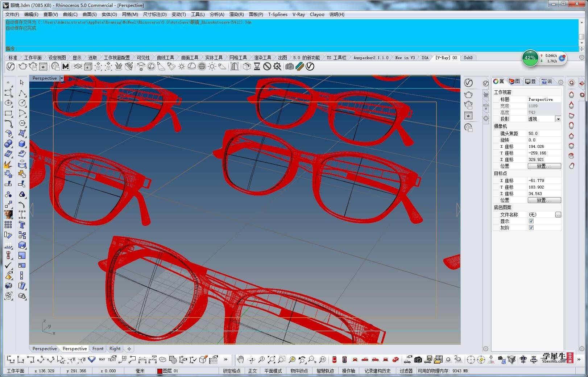Toggle 记录建构历史 in status bar
Viewport: 588px width, 377px height.
click(x=378, y=371)
